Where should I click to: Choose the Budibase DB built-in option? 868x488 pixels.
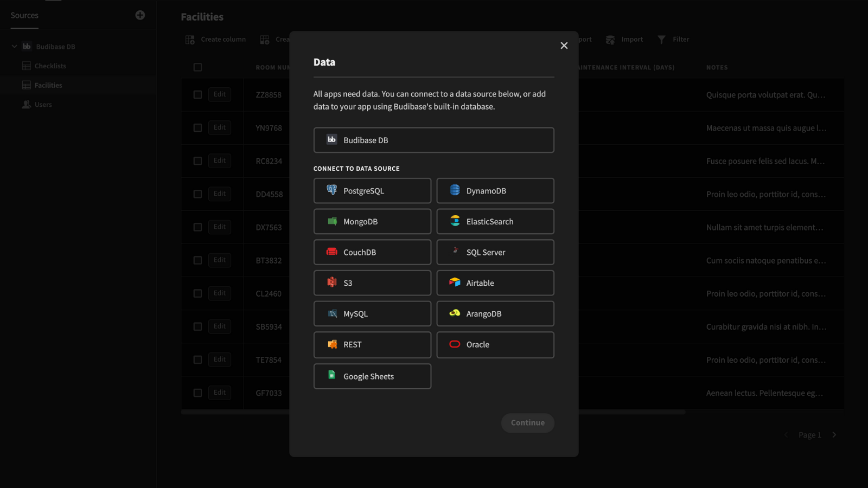433,140
